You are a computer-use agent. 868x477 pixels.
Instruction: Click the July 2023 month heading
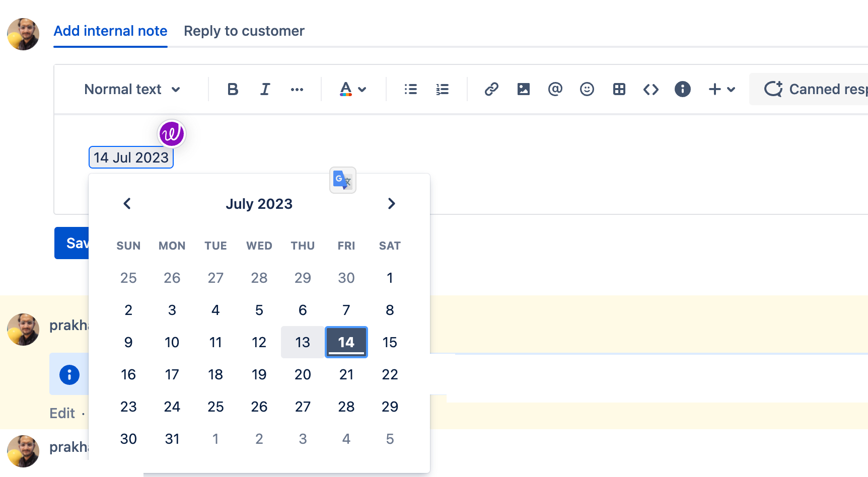[259, 204]
